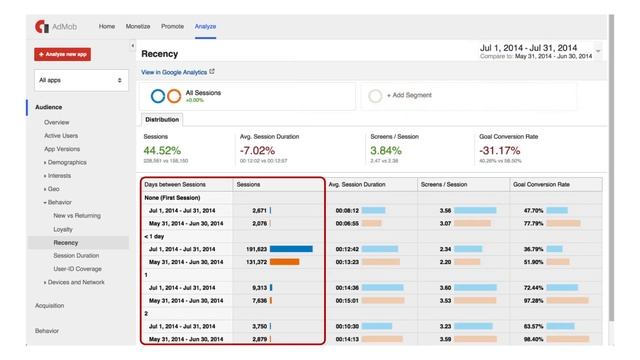Open the Promote menu
This screenshot has height=360, width=640.
pyautogui.click(x=172, y=26)
